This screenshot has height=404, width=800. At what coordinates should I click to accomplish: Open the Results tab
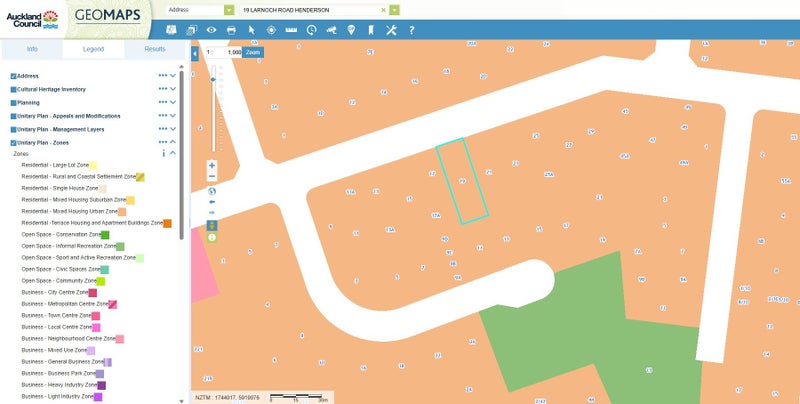154,48
